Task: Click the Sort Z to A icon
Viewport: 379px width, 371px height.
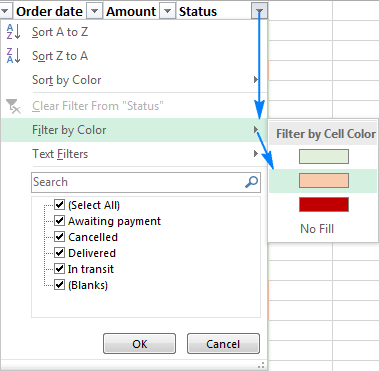Action: [13, 56]
